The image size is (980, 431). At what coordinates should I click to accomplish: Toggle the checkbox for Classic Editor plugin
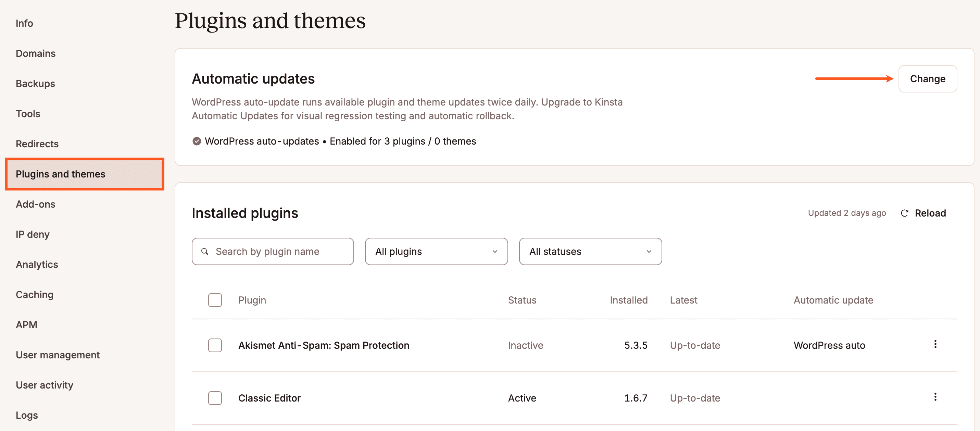click(215, 397)
